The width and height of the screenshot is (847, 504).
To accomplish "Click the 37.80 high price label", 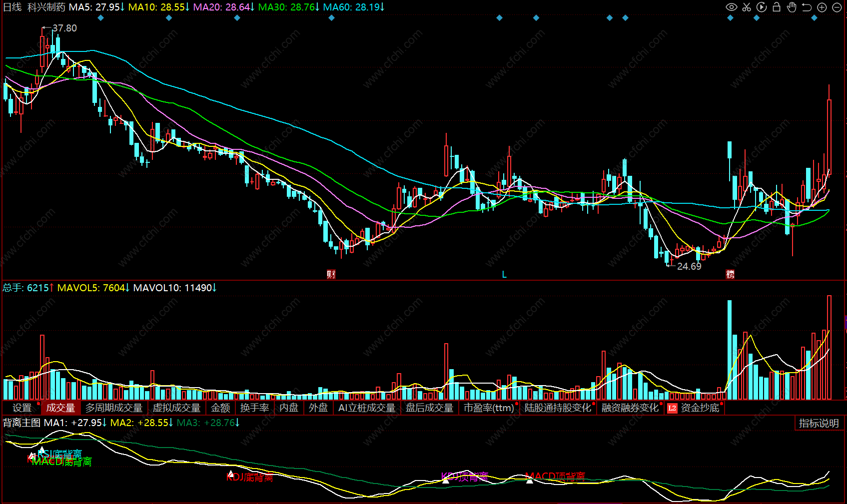I will [65, 28].
